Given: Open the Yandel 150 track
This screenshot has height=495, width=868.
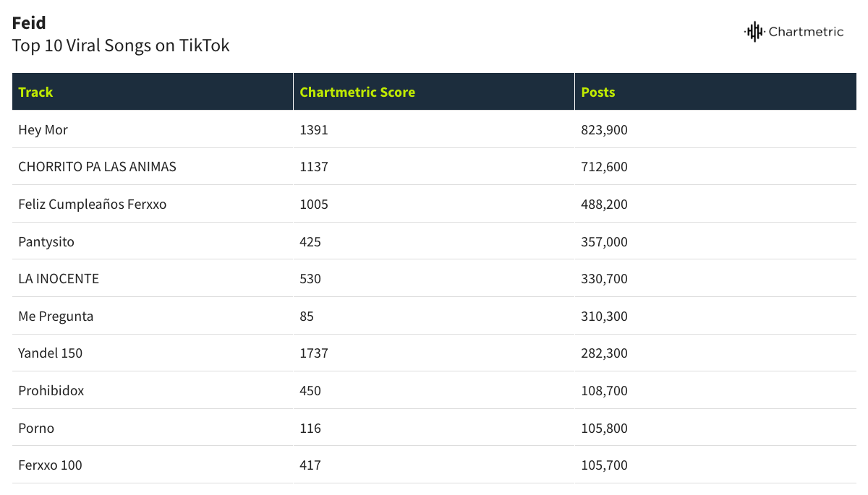Looking at the screenshot, I should point(51,353).
